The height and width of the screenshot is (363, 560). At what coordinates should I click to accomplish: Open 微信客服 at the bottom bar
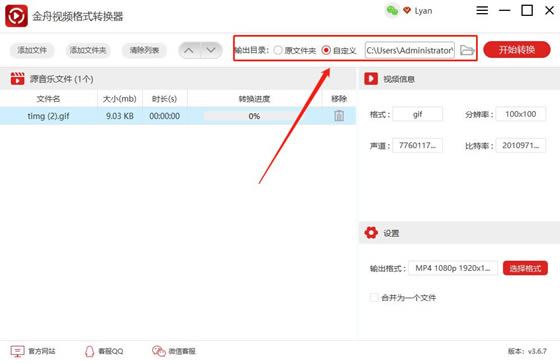click(174, 351)
